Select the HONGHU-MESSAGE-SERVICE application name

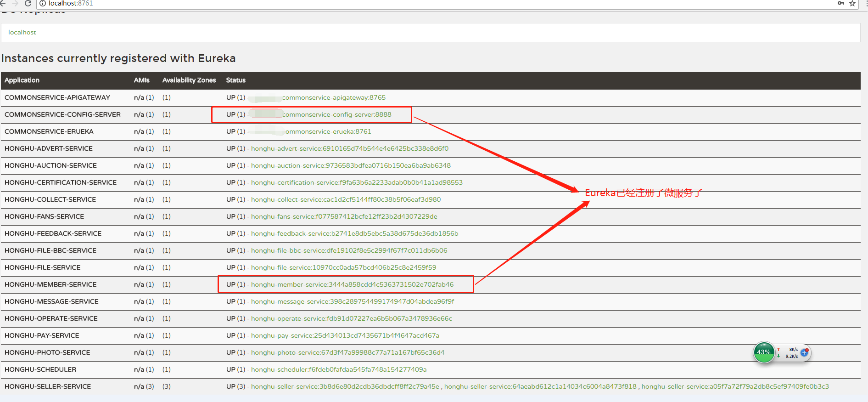51,301
